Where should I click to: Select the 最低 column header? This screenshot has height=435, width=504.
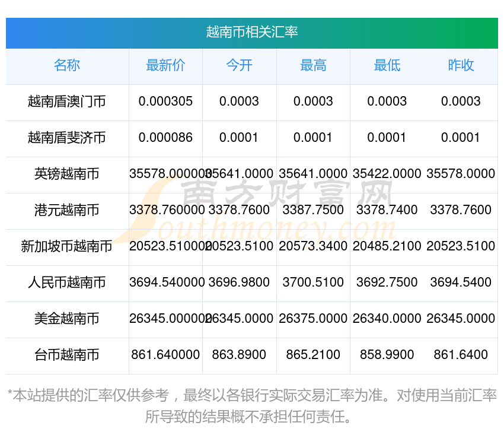pos(387,65)
